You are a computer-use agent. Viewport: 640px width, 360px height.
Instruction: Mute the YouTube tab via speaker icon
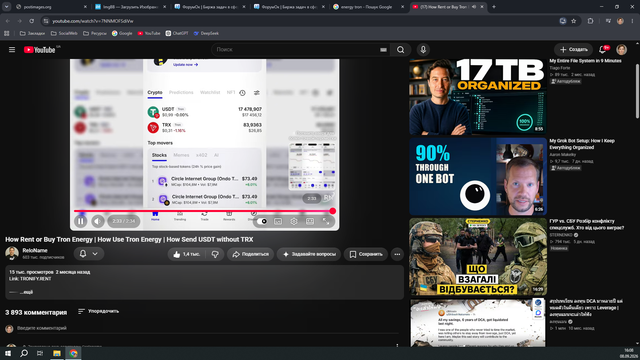[474, 7]
